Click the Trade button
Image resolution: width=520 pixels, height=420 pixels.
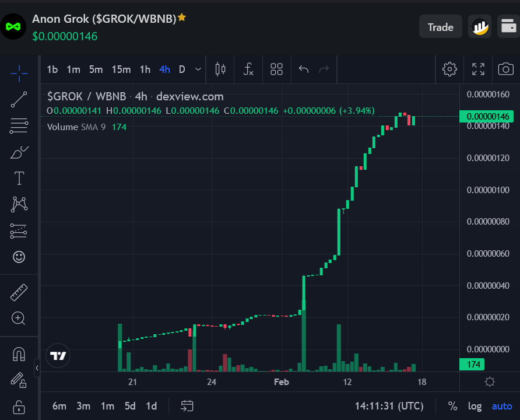tap(440, 26)
